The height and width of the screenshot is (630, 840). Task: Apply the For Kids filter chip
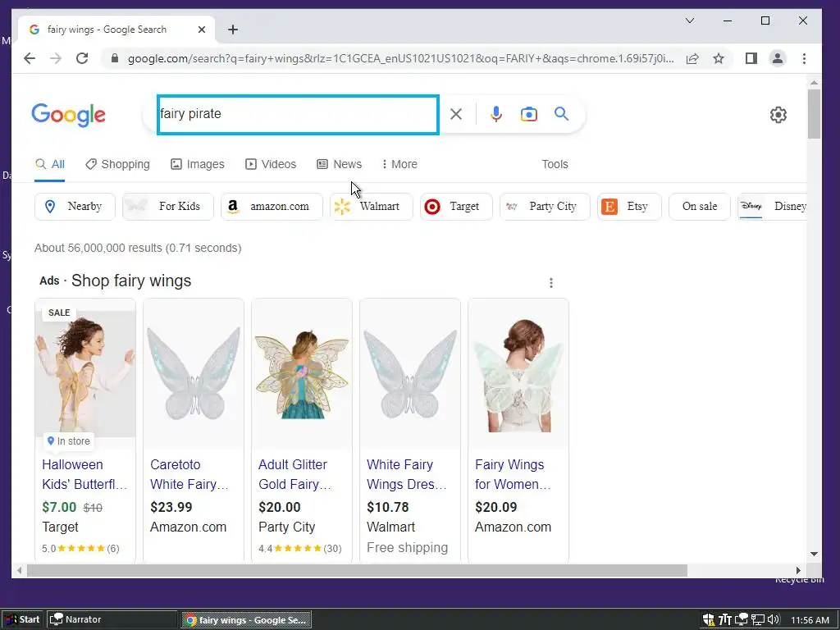(x=168, y=207)
